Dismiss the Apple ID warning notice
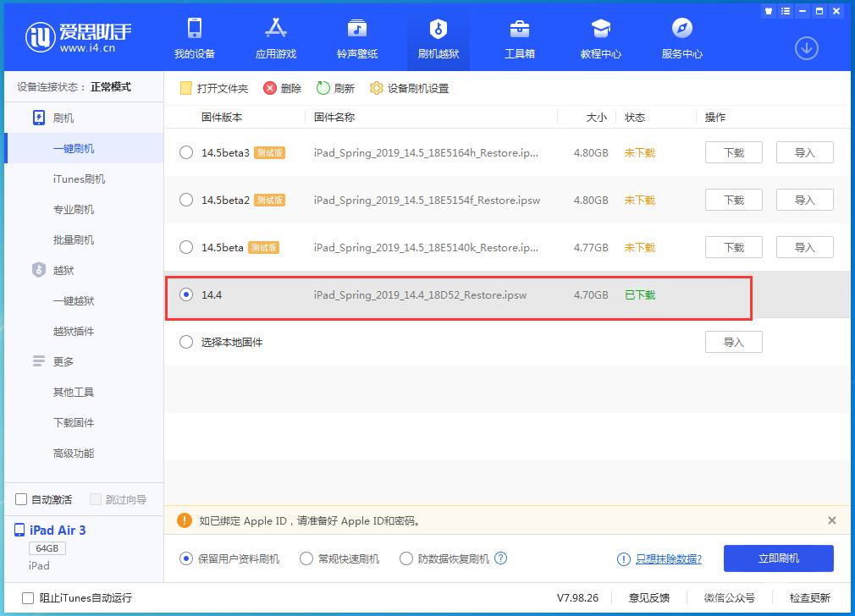855x616 pixels. point(833,520)
